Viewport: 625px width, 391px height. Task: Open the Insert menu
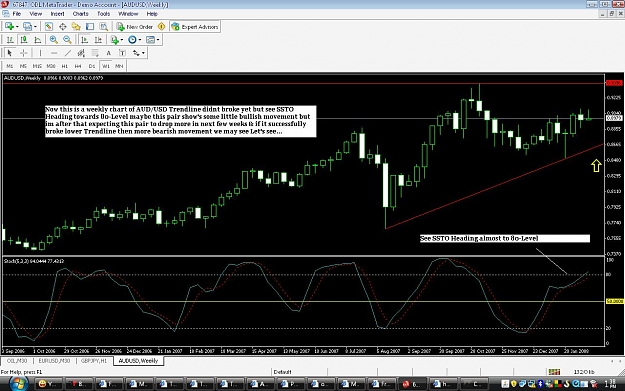[57, 14]
